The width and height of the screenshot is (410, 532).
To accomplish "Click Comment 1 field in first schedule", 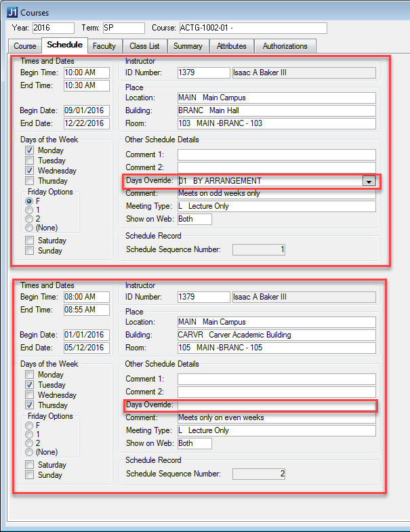I will pos(276,155).
